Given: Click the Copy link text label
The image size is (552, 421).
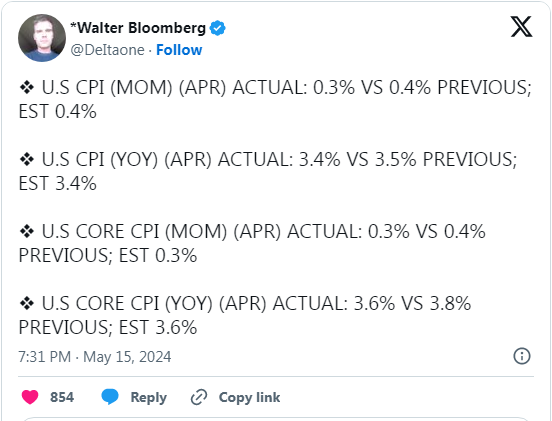Looking at the screenshot, I should pyautogui.click(x=249, y=397).
